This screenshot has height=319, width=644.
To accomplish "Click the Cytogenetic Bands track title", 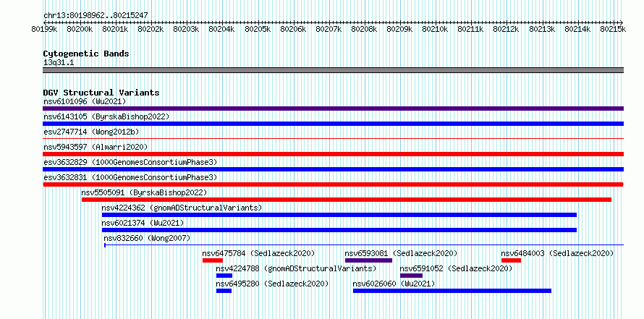I will tap(86, 54).
